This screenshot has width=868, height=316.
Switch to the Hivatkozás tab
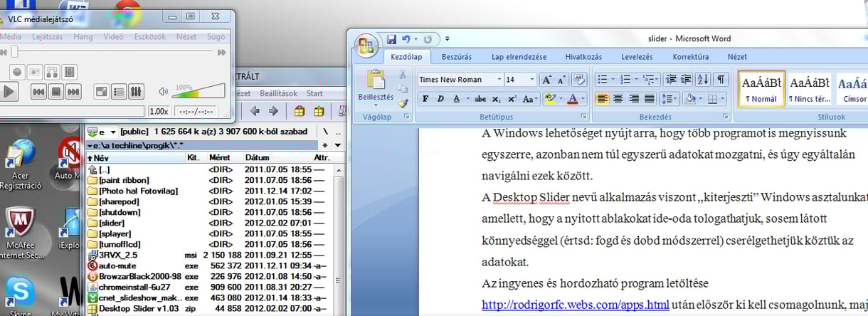point(583,57)
